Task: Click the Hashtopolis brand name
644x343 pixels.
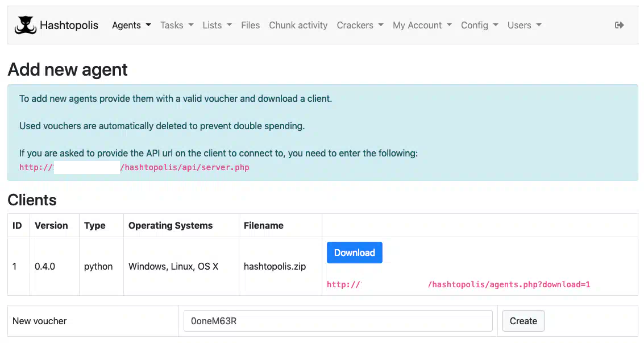Action: click(x=69, y=25)
